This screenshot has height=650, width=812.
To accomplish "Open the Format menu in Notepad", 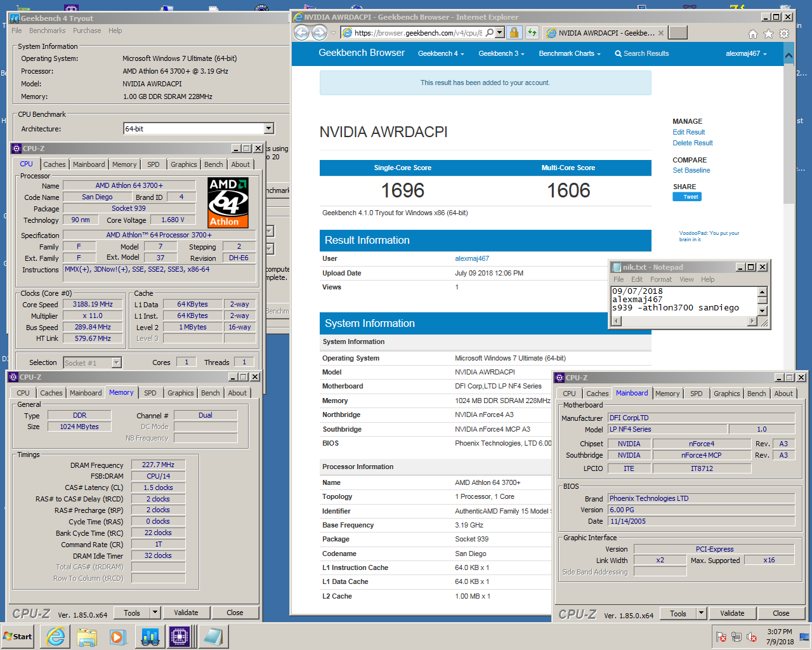I will coord(660,279).
